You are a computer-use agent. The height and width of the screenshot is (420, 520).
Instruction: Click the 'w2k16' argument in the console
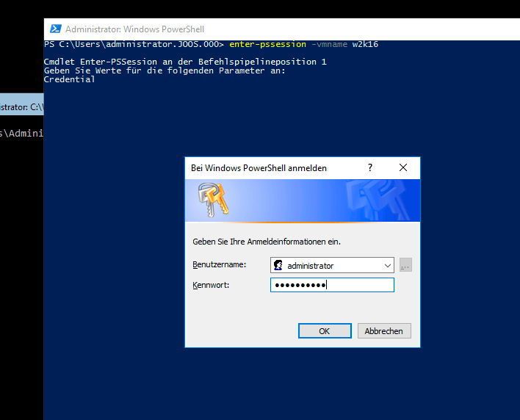pos(365,44)
